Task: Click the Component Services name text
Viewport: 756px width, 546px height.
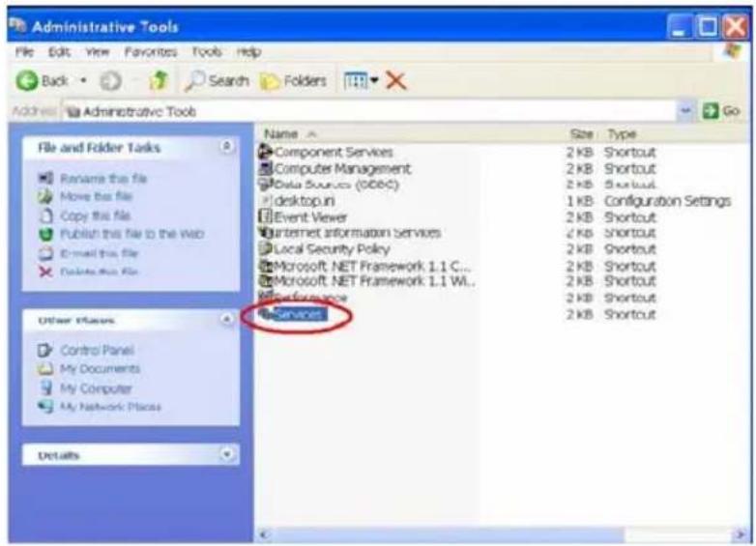Action: tap(334, 153)
